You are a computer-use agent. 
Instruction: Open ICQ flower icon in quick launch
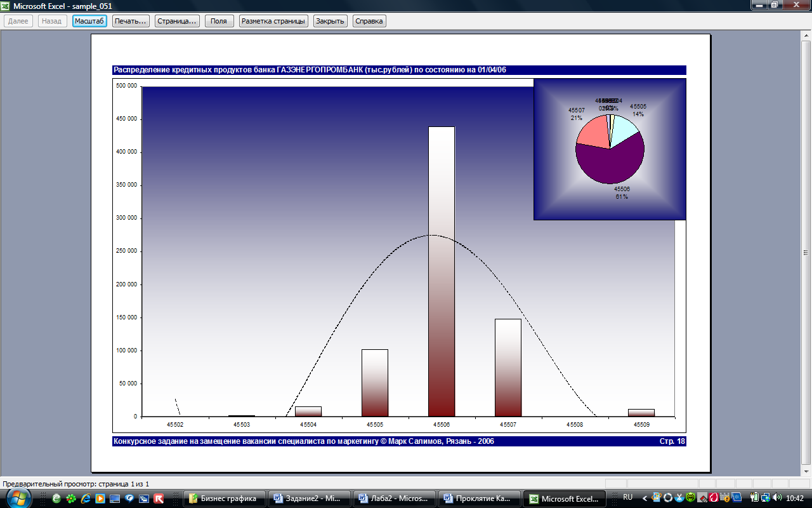tap(71, 498)
